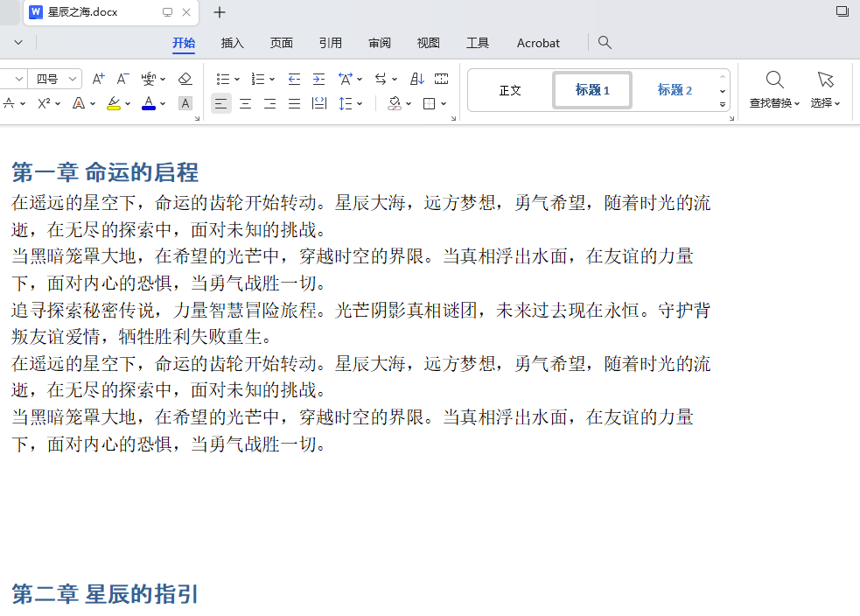Decrease paragraph indent
The width and height of the screenshot is (860, 616).
coord(294,79)
